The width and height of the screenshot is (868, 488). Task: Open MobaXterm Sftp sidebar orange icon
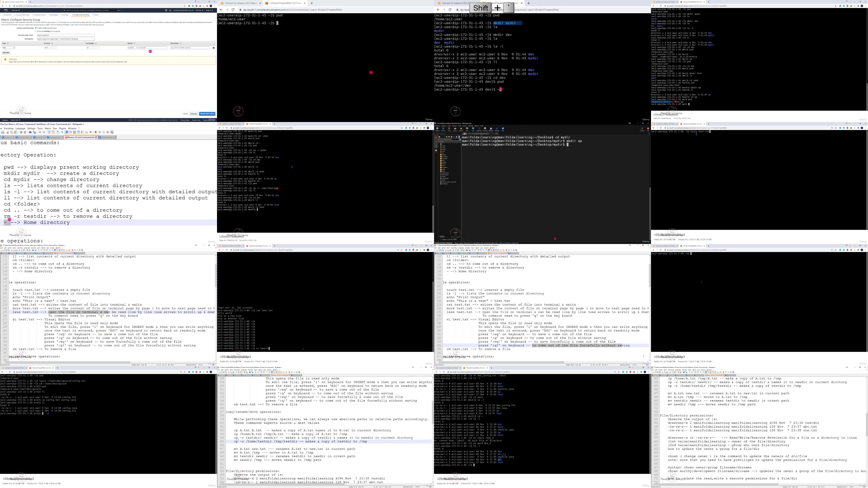(x=436, y=150)
